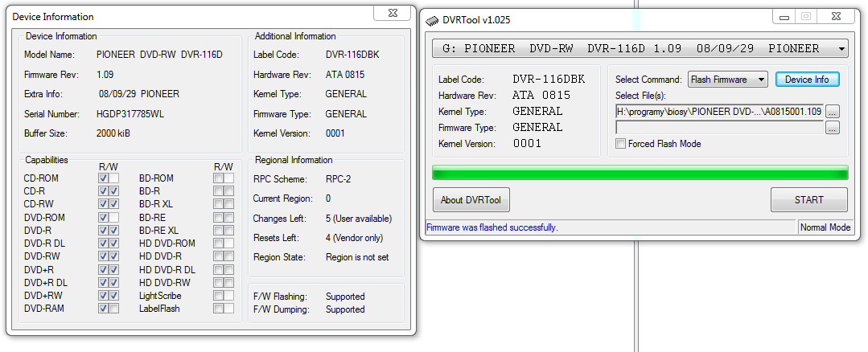Click Current Region value 0
Screen dimensions: 868x352
point(328,199)
